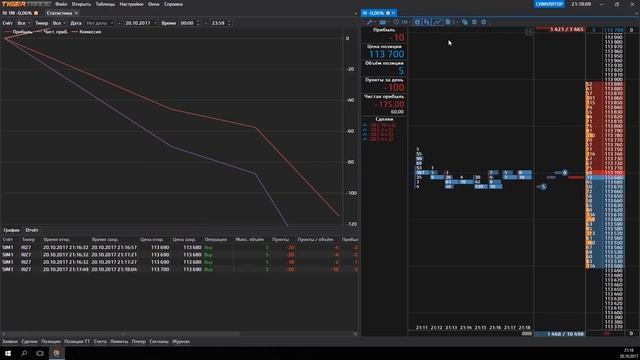Toggle the line chart icon in order book toolbar
The image size is (640, 360).
point(437,22)
